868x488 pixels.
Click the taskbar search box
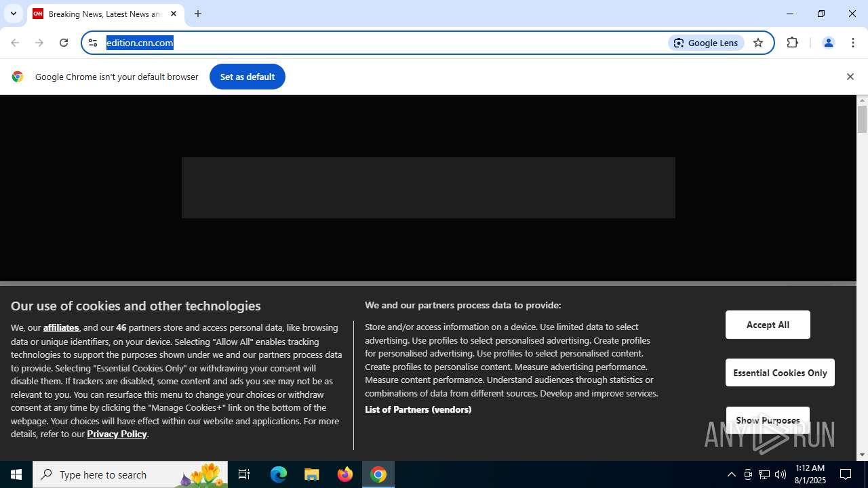130,474
